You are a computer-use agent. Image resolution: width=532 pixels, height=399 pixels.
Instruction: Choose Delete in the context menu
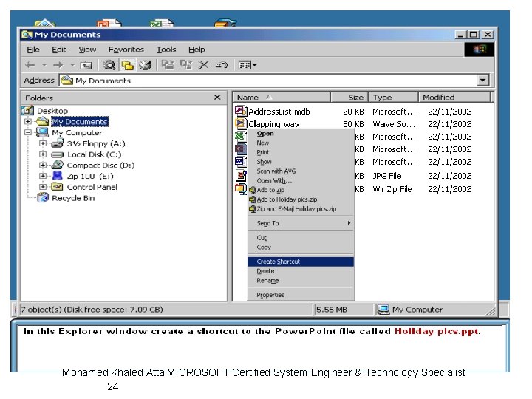(x=301, y=271)
